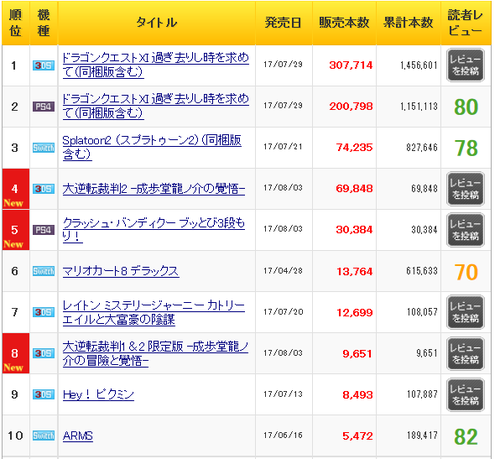
Task: Click the release date 17/07/21
Action: click(283, 147)
